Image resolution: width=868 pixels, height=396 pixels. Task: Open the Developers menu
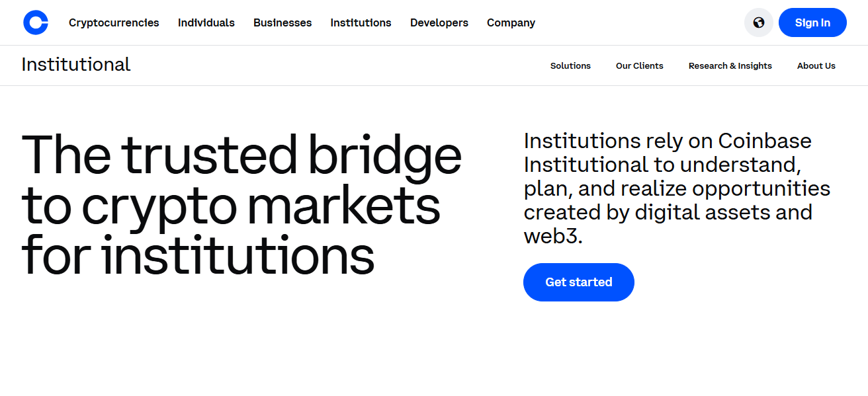(439, 22)
